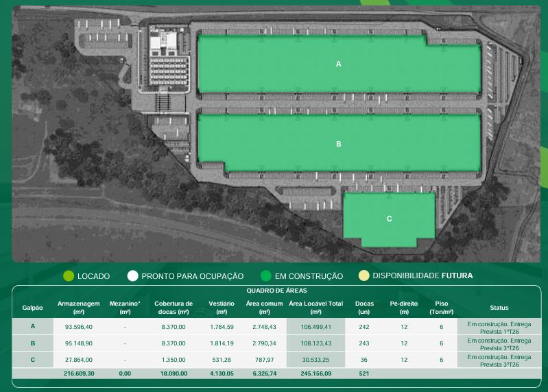
Task: Select the Galpão B row label
Action: (33, 343)
